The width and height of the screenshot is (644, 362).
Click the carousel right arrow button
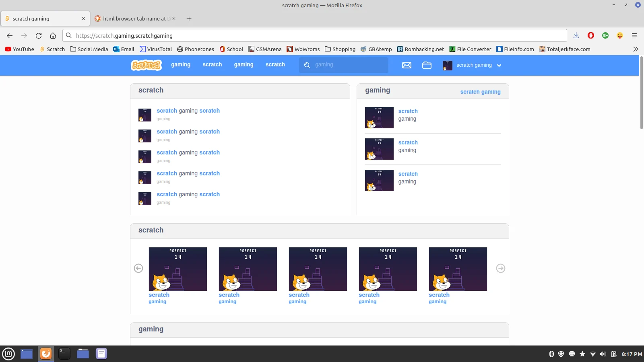tap(500, 268)
